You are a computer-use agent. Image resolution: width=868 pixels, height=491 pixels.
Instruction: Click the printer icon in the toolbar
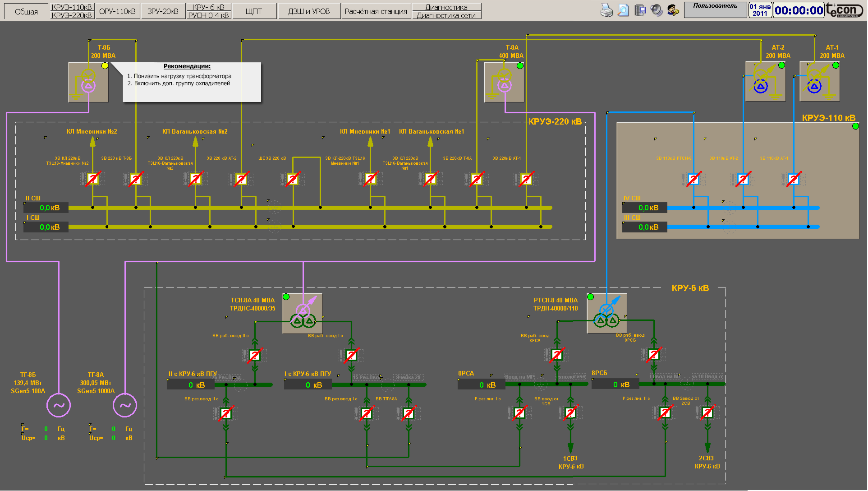[607, 10]
